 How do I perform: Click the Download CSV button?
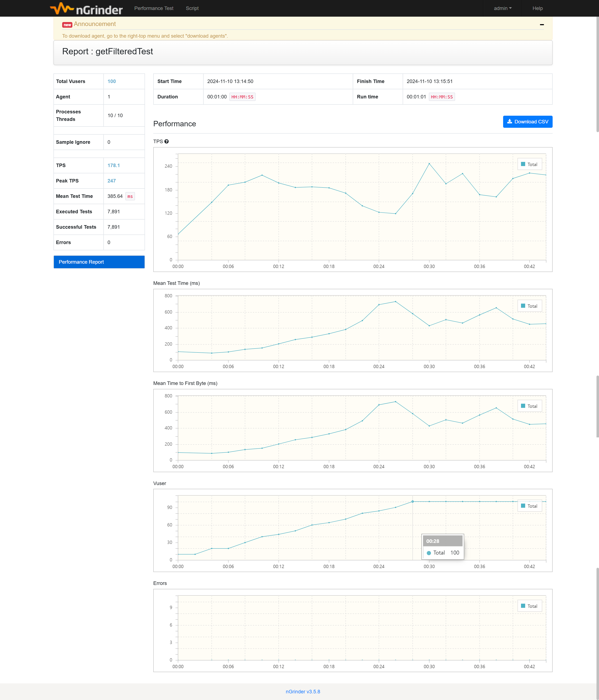527,122
